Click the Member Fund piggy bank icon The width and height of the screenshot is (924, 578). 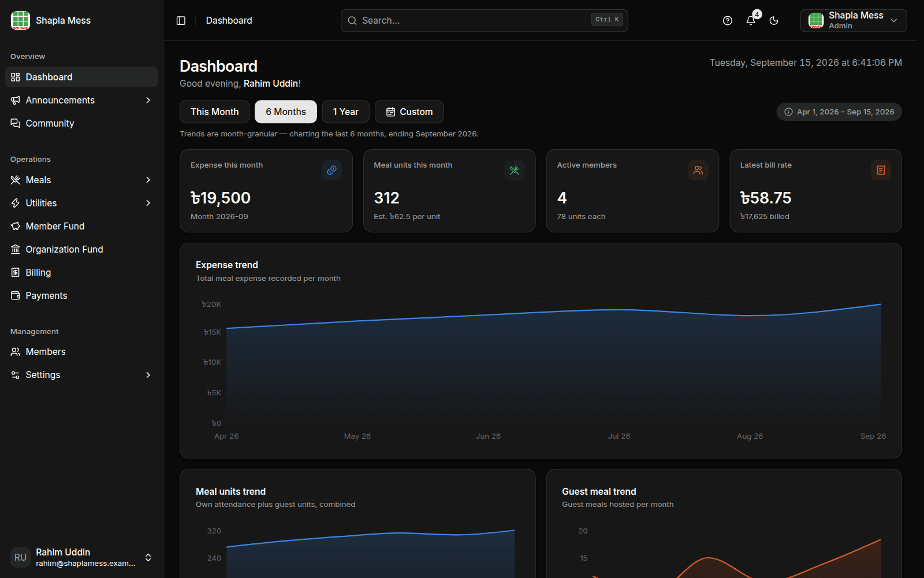point(16,226)
